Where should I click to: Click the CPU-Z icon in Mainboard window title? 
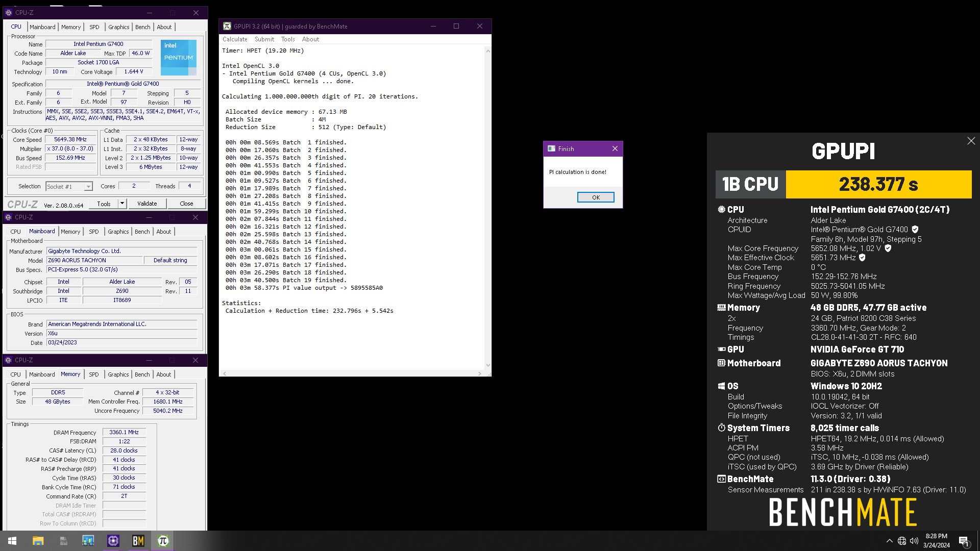click(8, 217)
